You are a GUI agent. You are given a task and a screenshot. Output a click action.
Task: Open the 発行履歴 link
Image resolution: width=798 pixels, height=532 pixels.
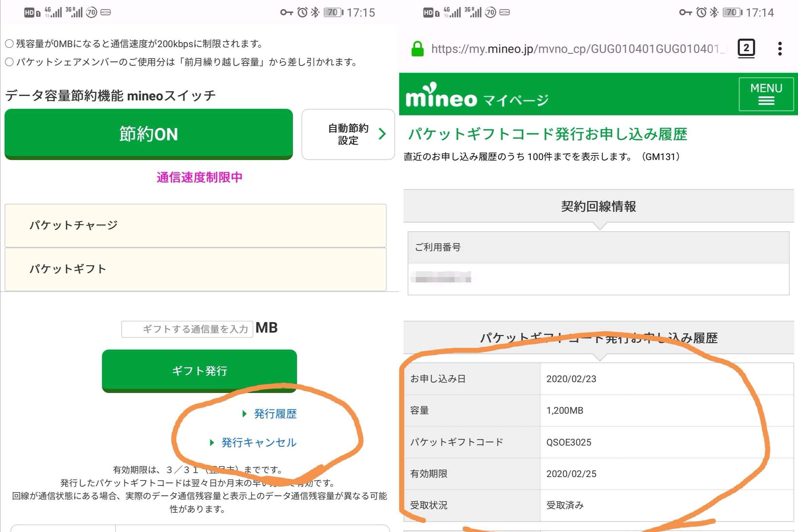click(x=275, y=414)
